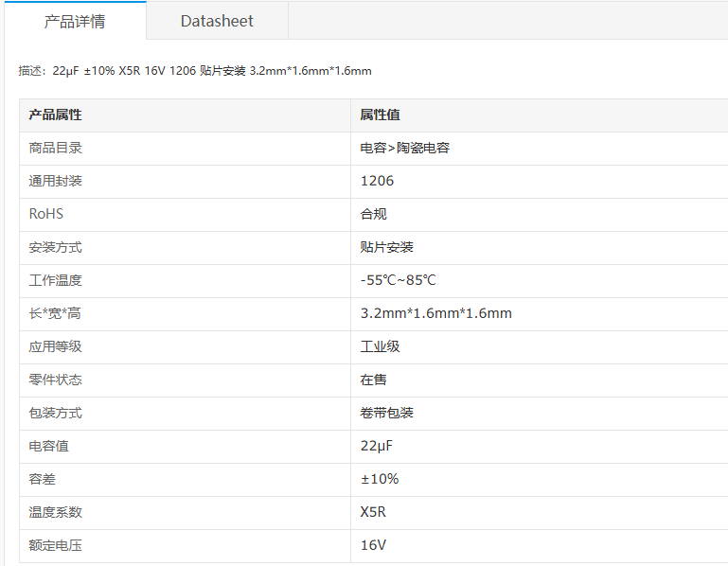
Task: Click the 贴片安装 value in the table
Action: point(387,247)
